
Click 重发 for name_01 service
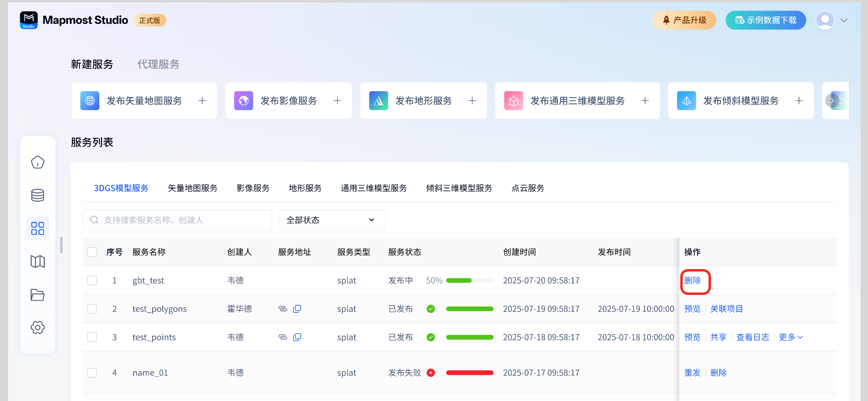[692, 373]
